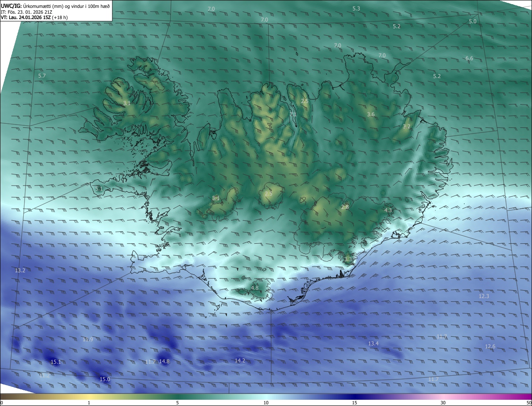Click the '6.6' value label
The width and height of the screenshot is (532, 406).
pos(469,59)
